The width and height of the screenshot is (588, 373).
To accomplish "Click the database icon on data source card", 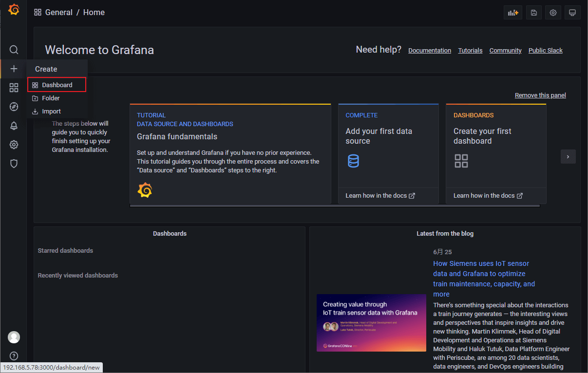I will point(354,161).
